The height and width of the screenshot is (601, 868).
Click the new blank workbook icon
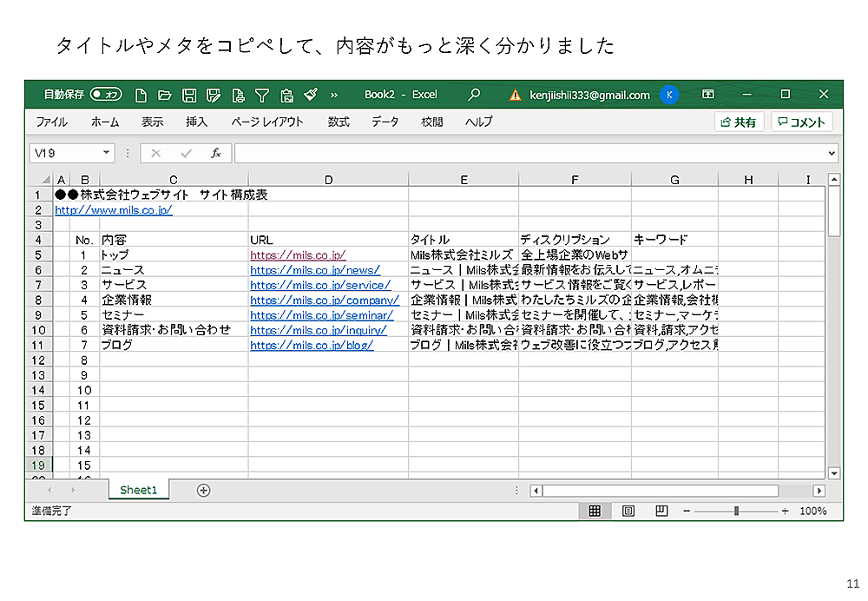pyautogui.click(x=141, y=95)
